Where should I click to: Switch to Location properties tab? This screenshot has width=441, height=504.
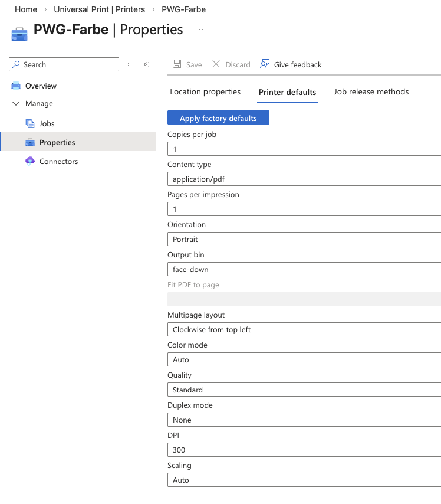pos(205,92)
